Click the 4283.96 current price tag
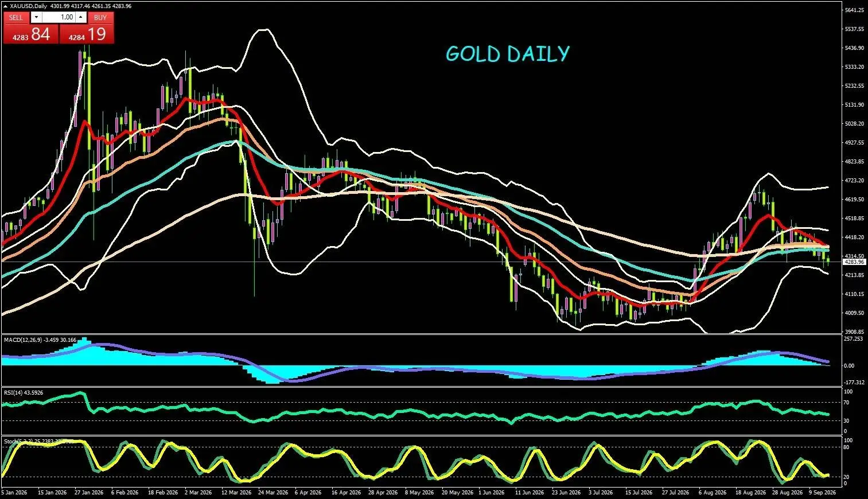 [x=854, y=262]
